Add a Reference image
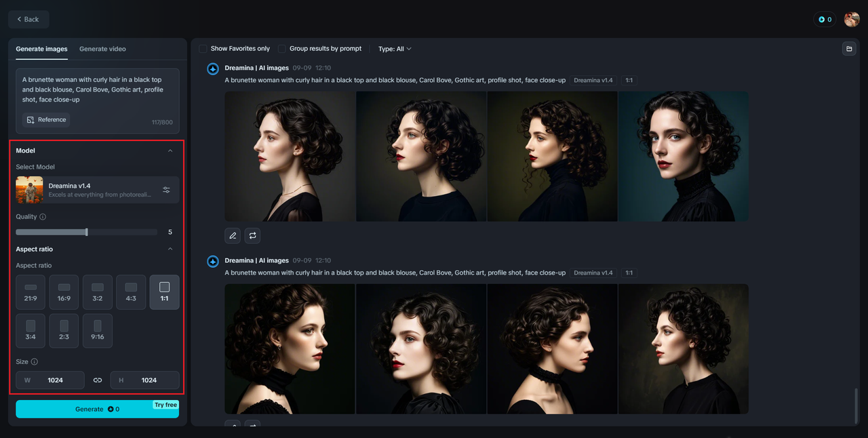This screenshot has width=868, height=438. coord(46,120)
